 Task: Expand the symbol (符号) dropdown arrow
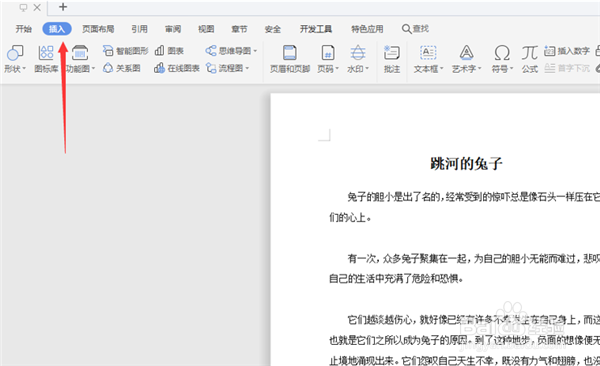click(511, 69)
